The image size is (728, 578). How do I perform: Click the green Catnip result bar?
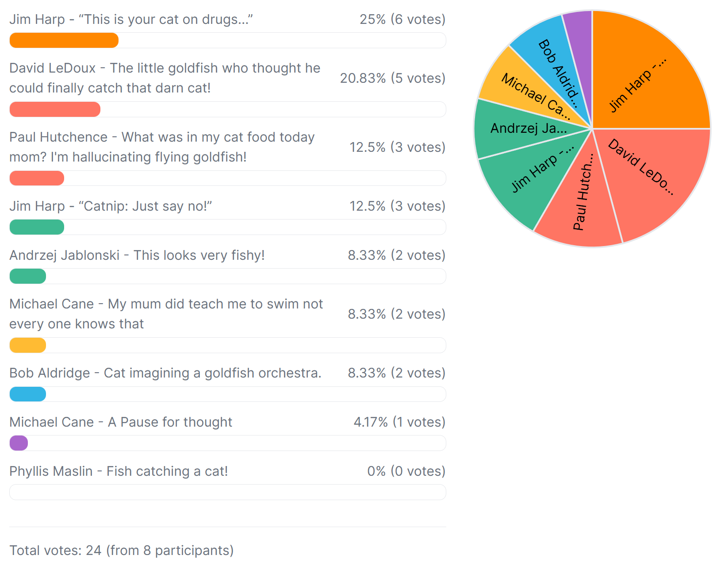[37, 227]
